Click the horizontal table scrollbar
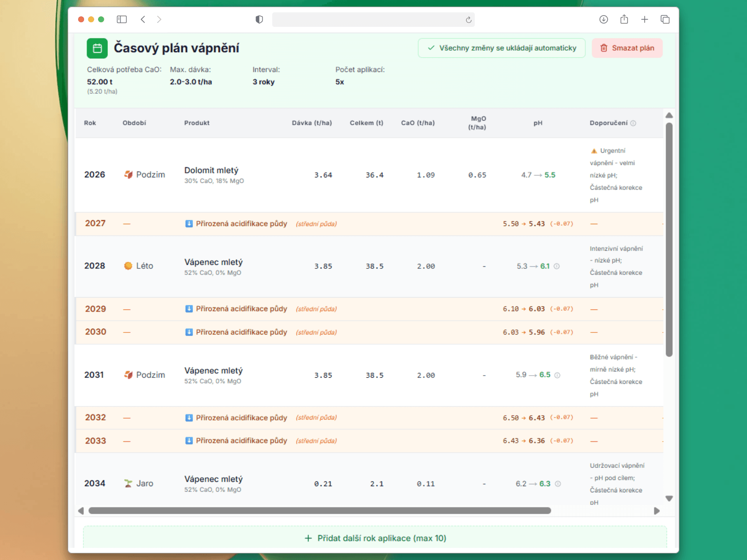The width and height of the screenshot is (747, 560). (x=319, y=511)
